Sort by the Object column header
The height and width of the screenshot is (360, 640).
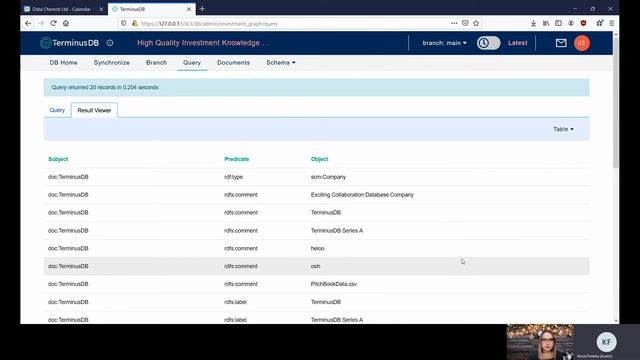coord(319,159)
